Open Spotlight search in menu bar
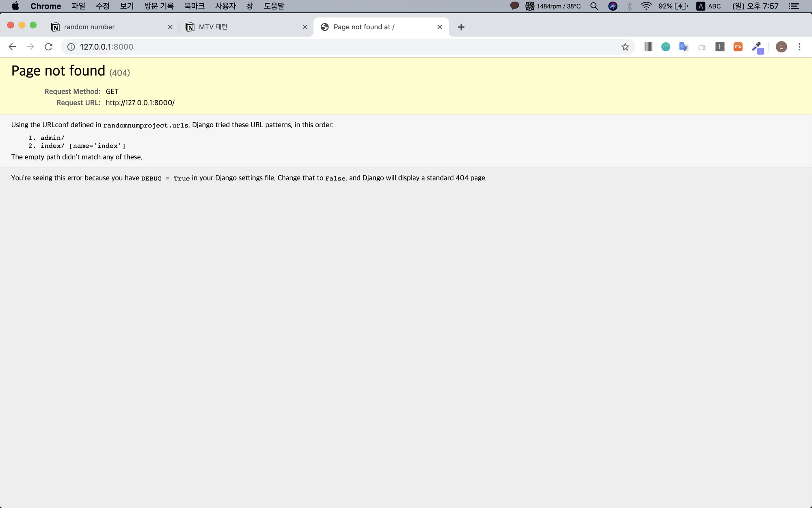812x508 pixels. tap(594, 6)
